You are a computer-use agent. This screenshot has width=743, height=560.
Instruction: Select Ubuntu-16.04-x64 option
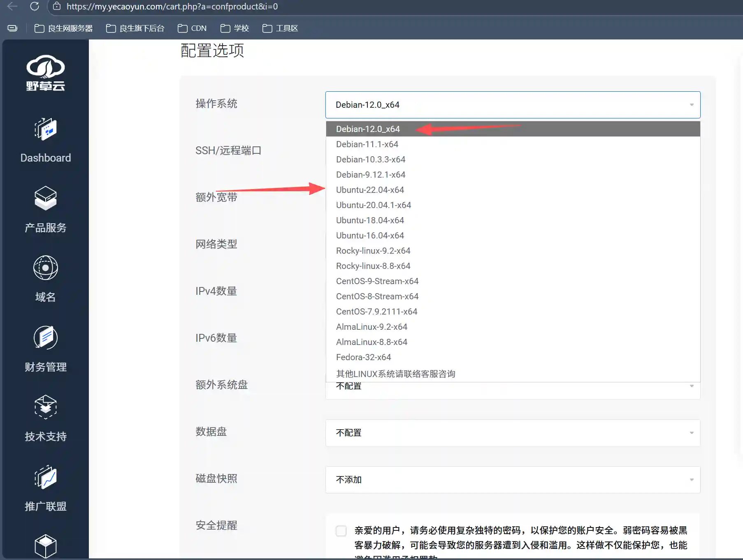coord(513,236)
